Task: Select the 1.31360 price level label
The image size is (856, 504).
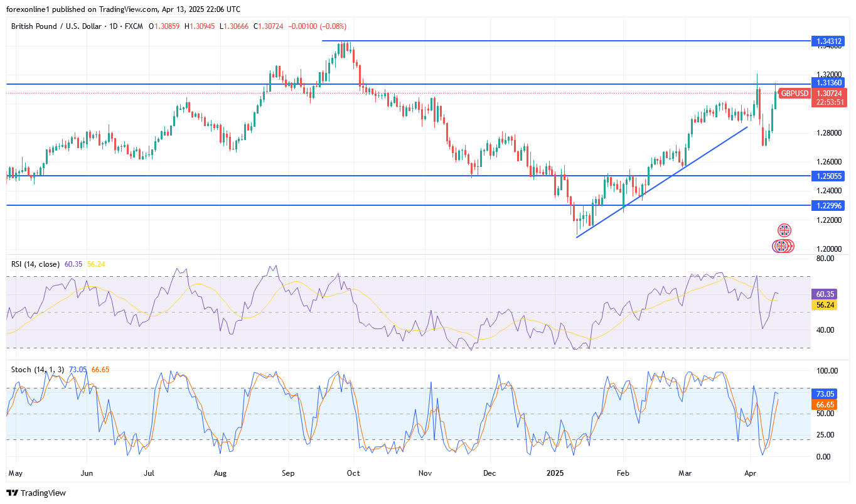Action: pyautogui.click(x=828, y=83)
